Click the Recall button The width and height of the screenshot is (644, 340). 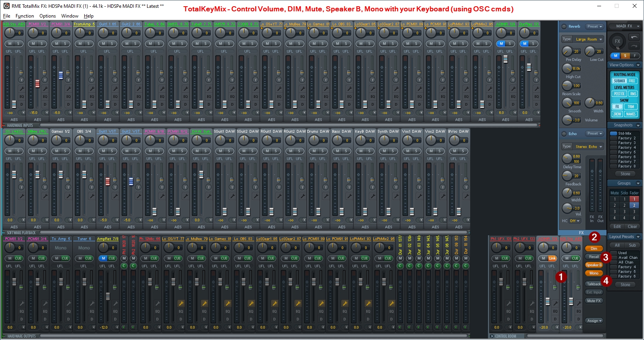pos(593,257)
